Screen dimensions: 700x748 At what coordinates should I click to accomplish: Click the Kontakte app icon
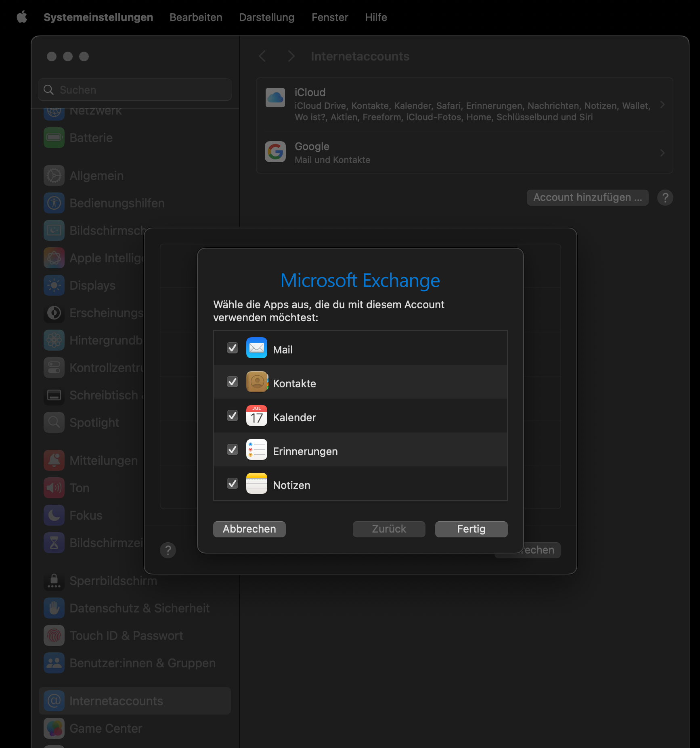tap(257, 382)
